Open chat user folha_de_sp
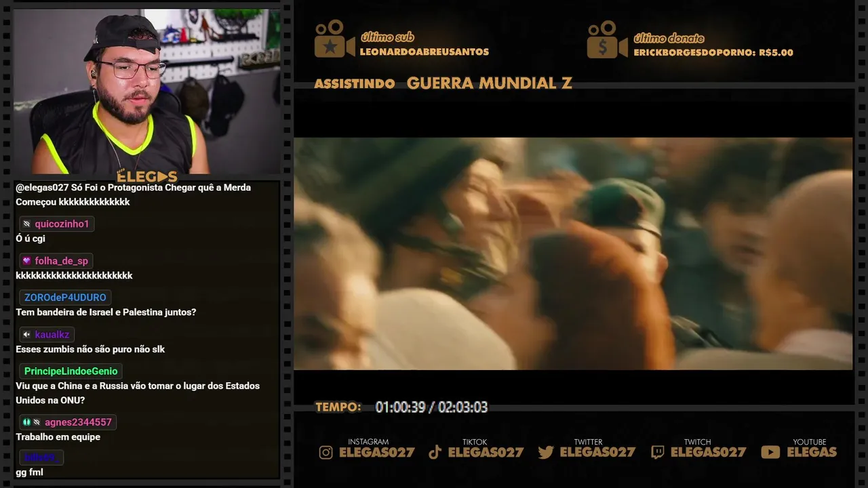The image size is (868, 488). (x=61, y=261)
